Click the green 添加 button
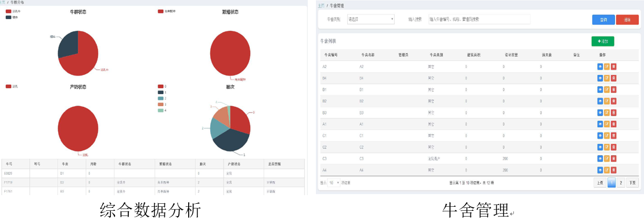 [603, 41]
